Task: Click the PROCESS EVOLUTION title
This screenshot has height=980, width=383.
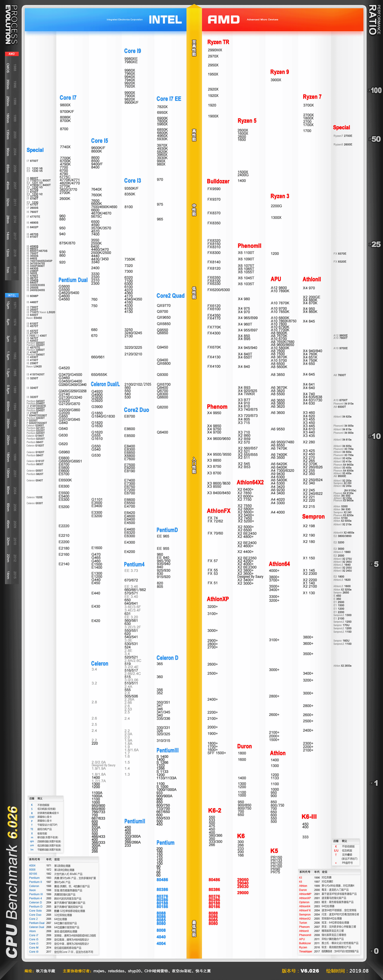Action: pyautogui.click(x=11, y=25)
